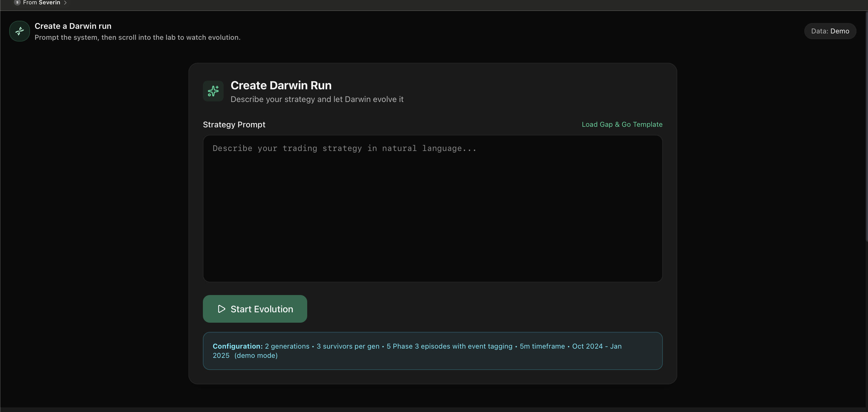Click the Prompt the system subtitle text
This screenshot has width=868, height=412.
(137, 37)
